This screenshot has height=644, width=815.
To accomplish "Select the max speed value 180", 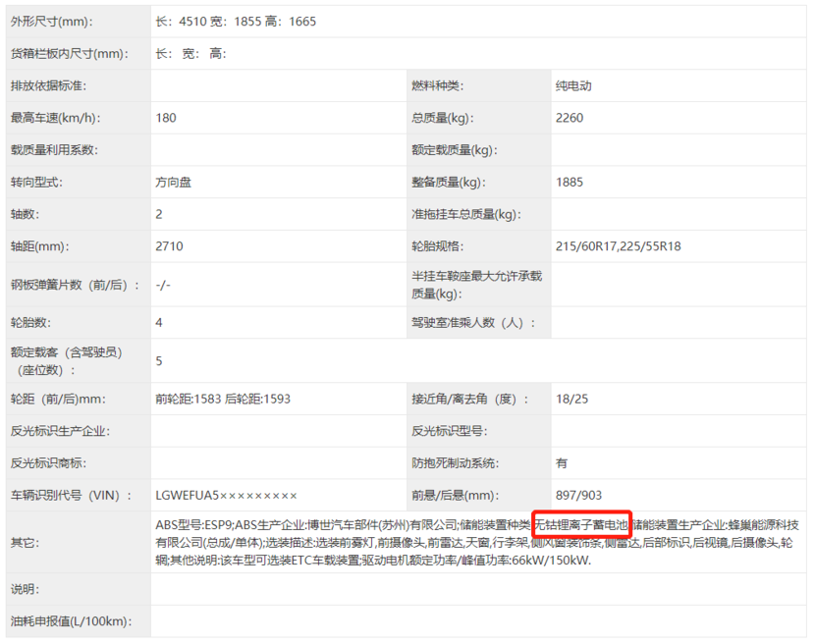I will point(166,118).
